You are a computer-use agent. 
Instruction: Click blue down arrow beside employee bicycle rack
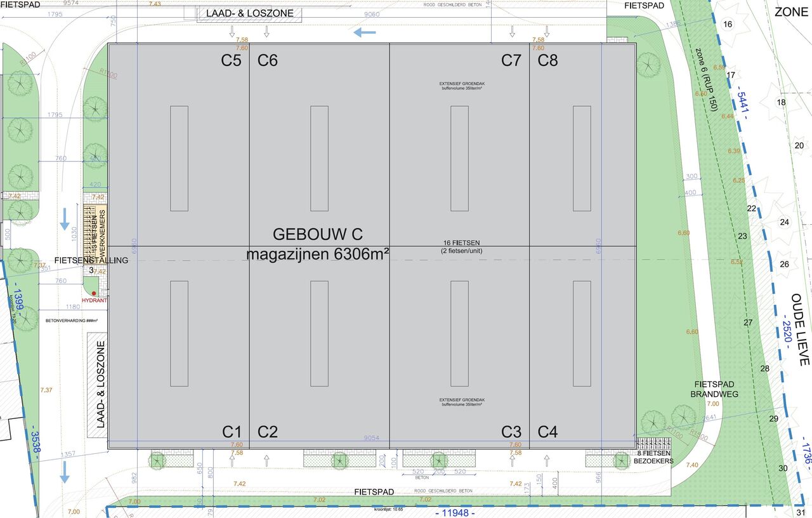pos(64,218)
